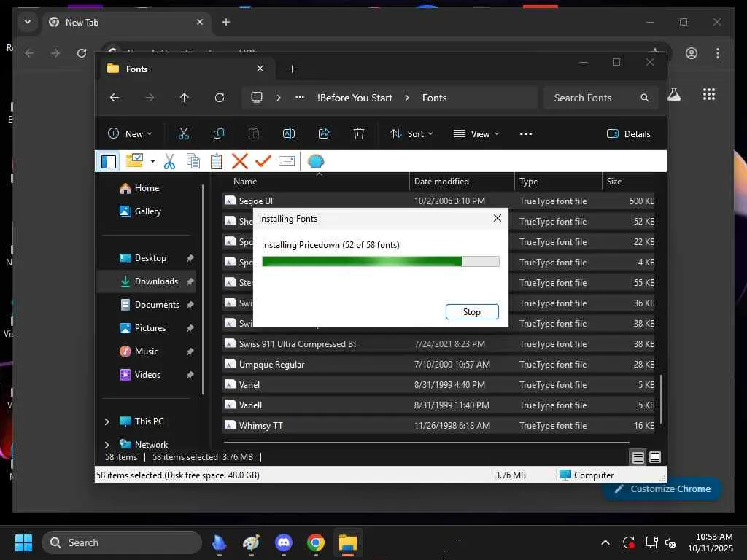Open the View dropdown menu
The image size is (747, 560).
(476, 133)
